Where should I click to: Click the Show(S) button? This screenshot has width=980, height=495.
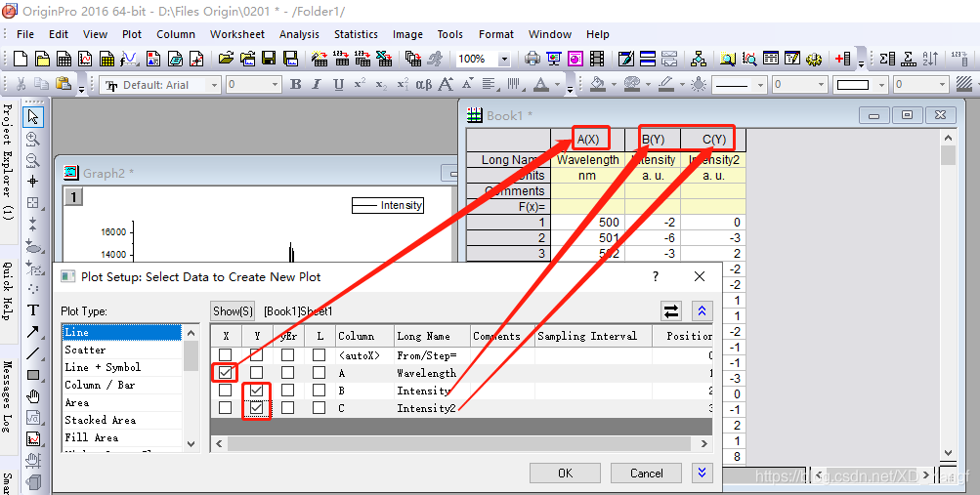(233, 310)
